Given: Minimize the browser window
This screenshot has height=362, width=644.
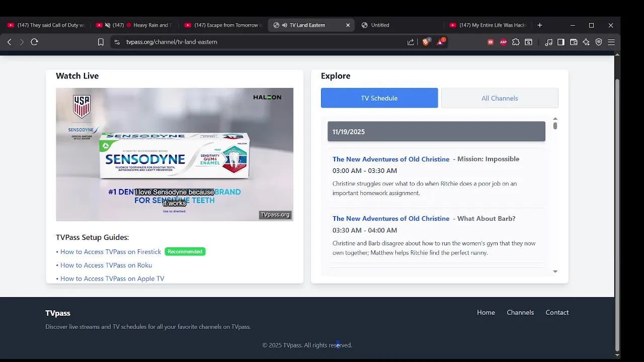Looking at the screenshot, I should pos(573,25).
